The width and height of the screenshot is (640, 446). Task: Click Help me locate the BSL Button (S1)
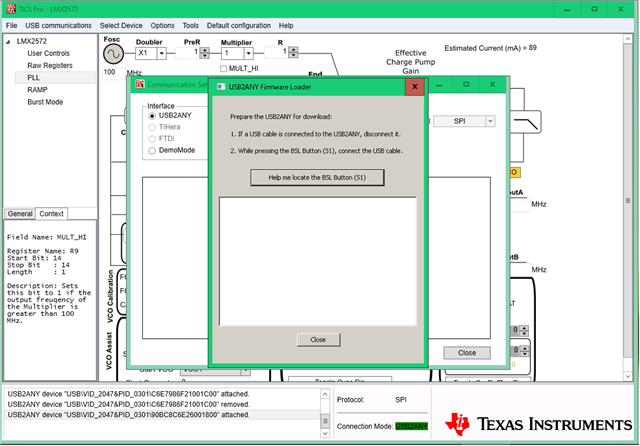click(317, 178)
